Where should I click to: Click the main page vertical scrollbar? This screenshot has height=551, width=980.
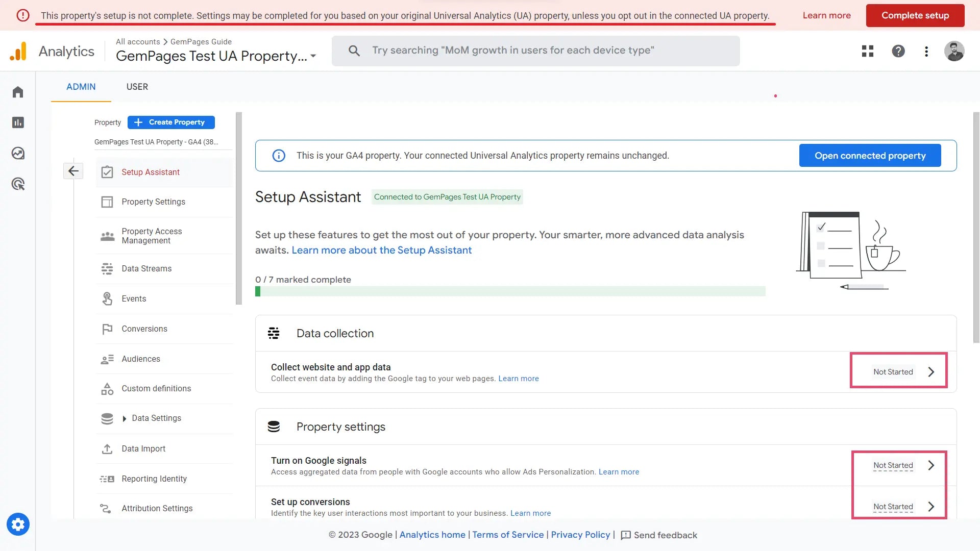[x=976, y=228]
